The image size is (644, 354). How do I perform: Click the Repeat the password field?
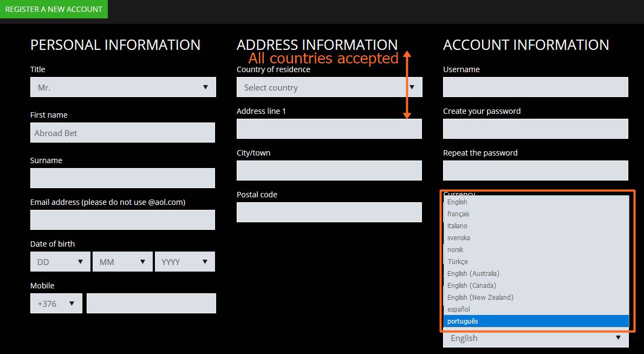pos(536,171)
